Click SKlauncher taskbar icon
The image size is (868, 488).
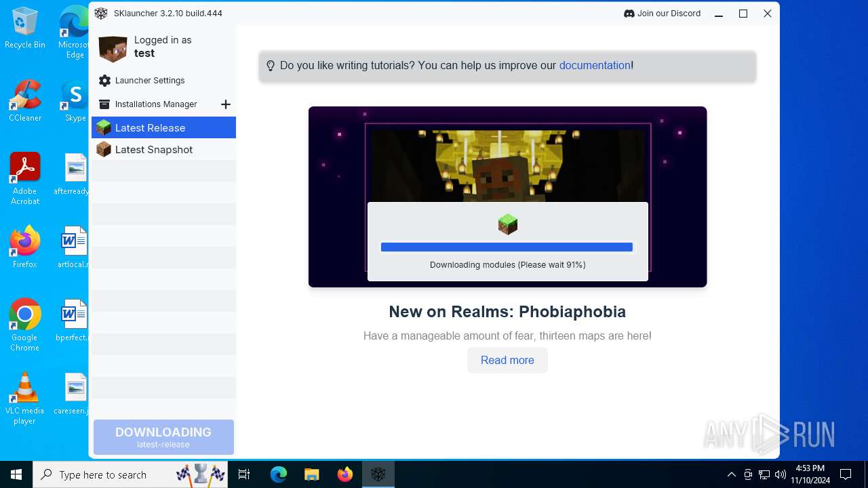coord(378,474)
